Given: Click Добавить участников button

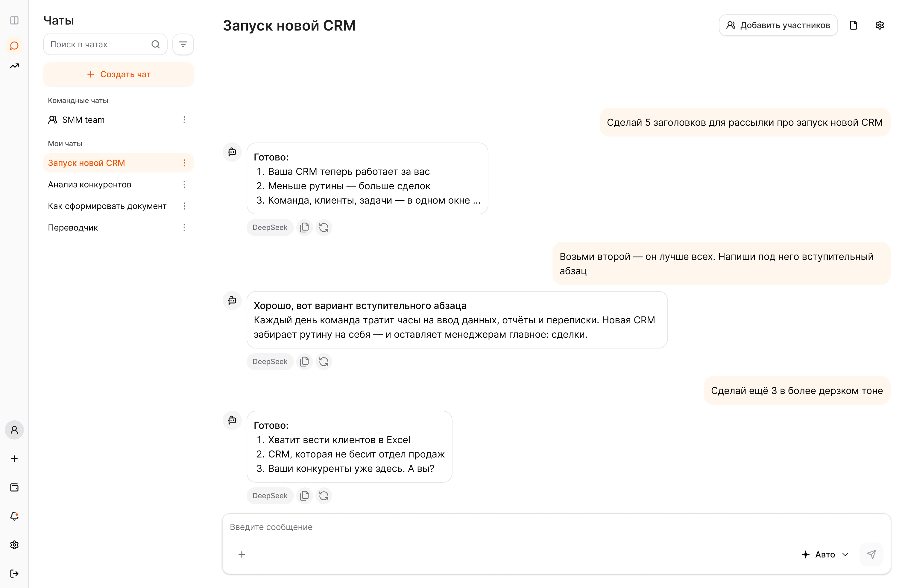Looking at the screenshot, I should [x=778, y=25].
